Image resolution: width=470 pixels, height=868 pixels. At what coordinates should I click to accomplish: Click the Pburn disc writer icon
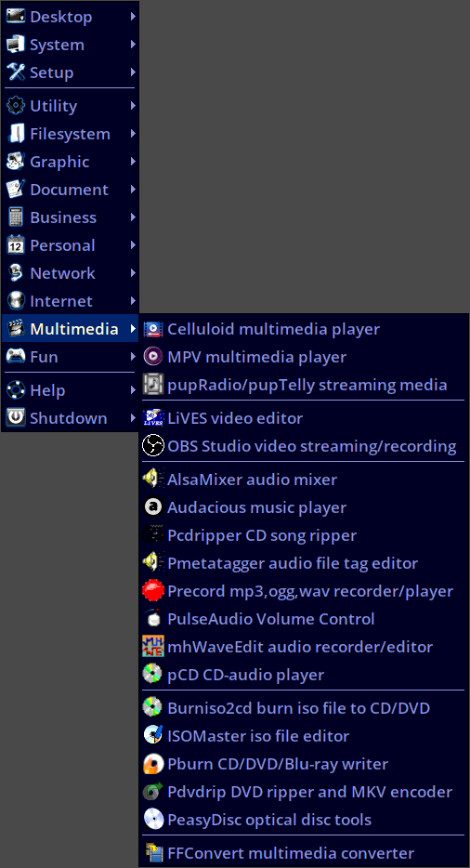point(153,764)
